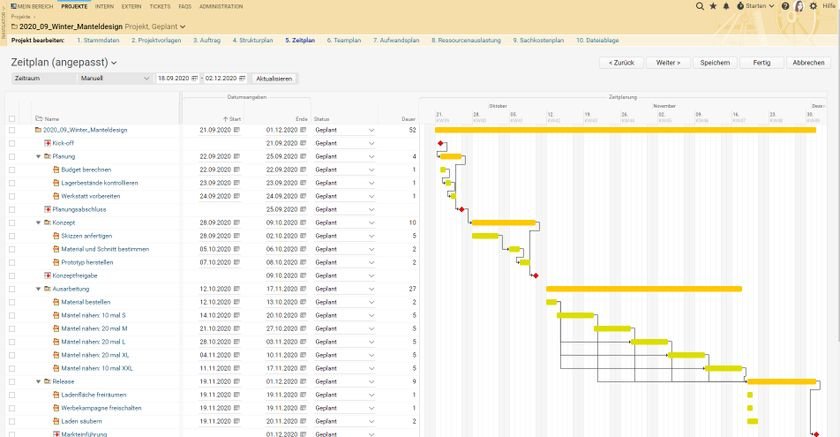
Task: Click the task icon of Budget berechnen
Action: point(56,170)
